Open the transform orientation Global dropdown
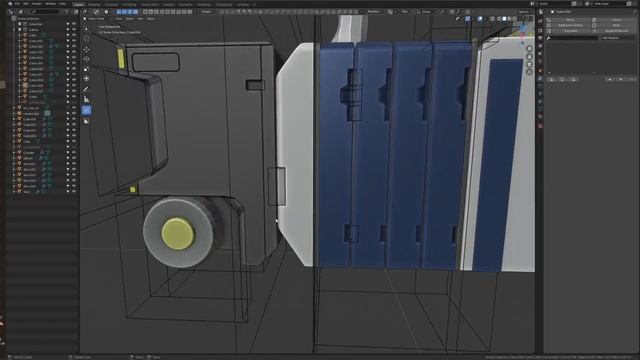Screen dimensions: 640x360 425,12
